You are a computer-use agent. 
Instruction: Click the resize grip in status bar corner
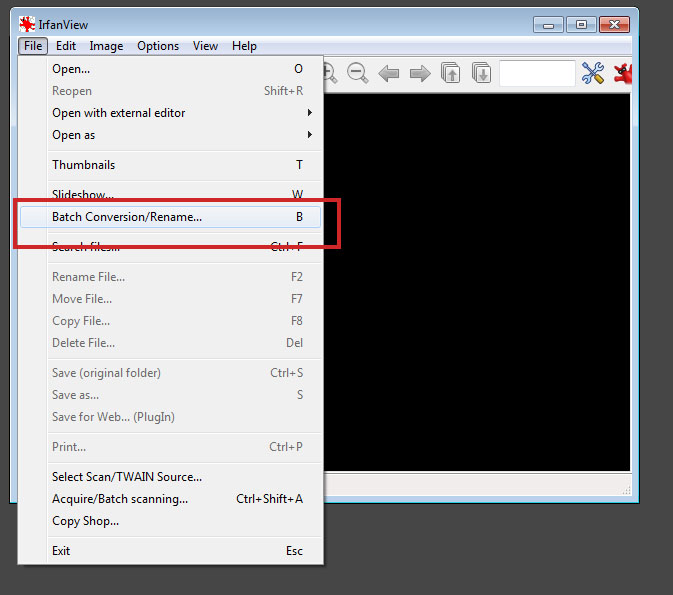[x=626, y=490]
